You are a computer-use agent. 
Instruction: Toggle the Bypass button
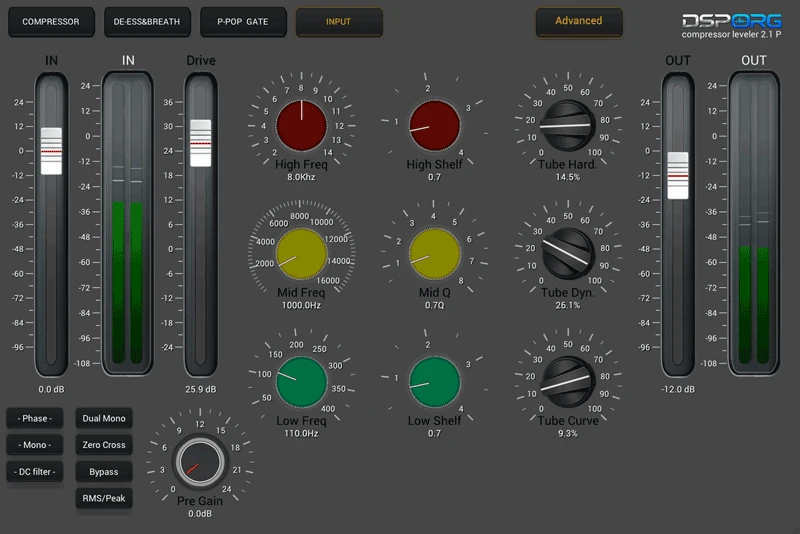(104, 472)
